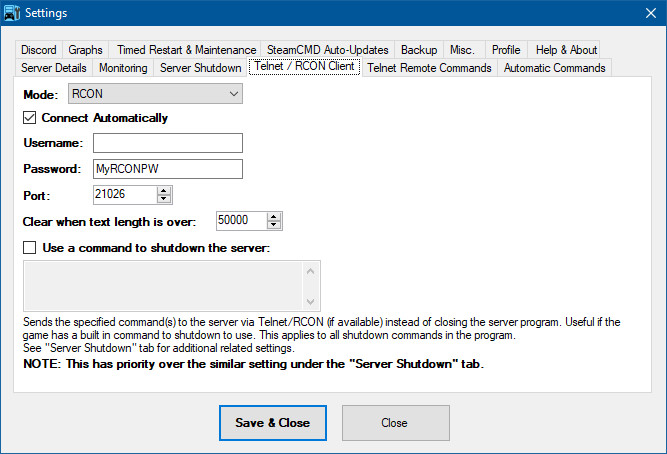The height and width of the screenshot is (454, 667).
Task: Open the Misc. tab
Action: tap(462, 50)
